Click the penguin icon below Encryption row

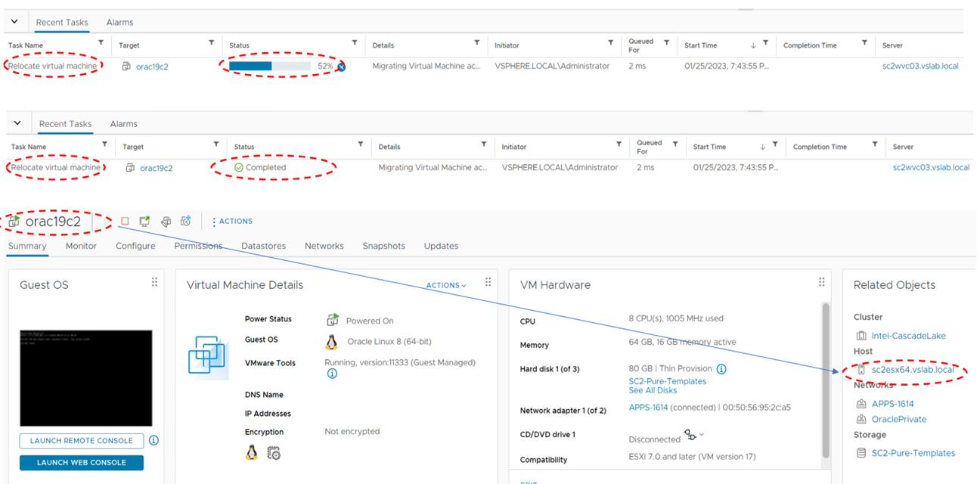coord(252,452)
